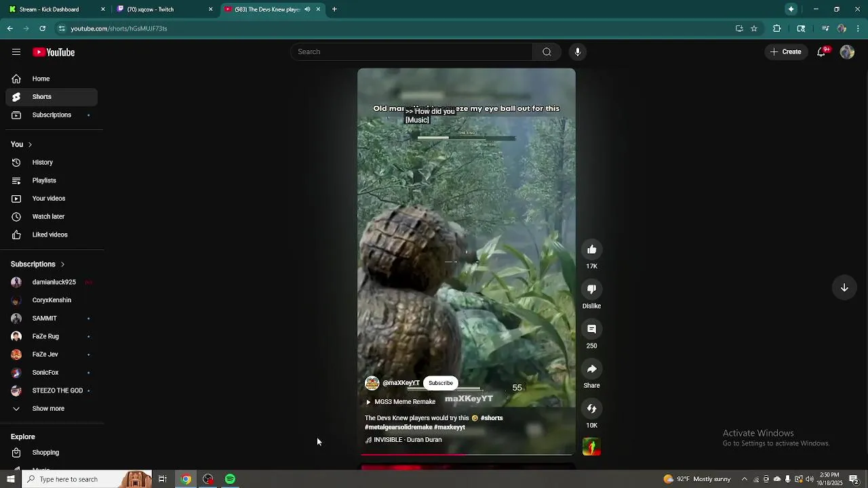Show more subscriptions
The width and height of the screenshot is (868, 488).
coord(49,409)
